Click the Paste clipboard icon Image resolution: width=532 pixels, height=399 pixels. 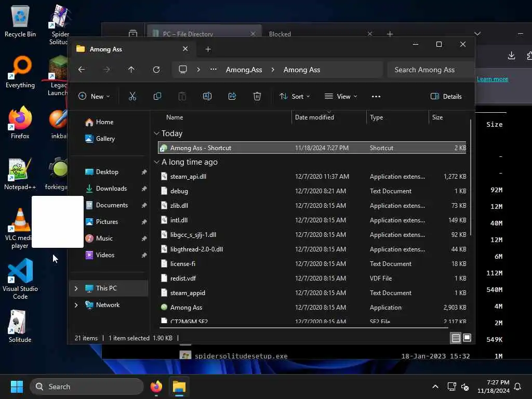pos(182,96)
